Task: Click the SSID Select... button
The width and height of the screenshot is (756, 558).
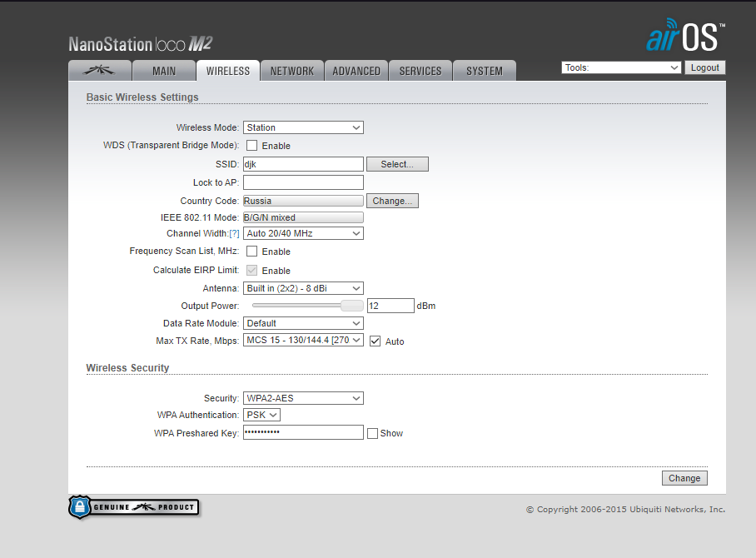Action: tap(397, 164)
